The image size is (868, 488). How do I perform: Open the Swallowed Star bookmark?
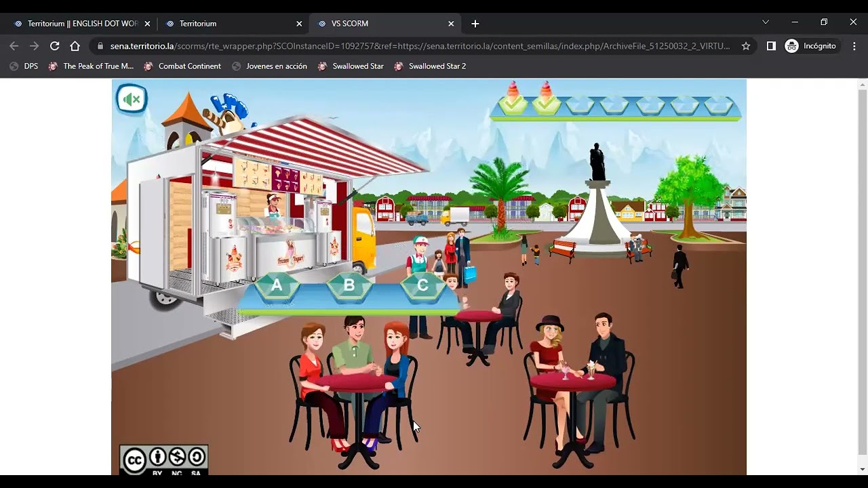(x=351, y=66)
